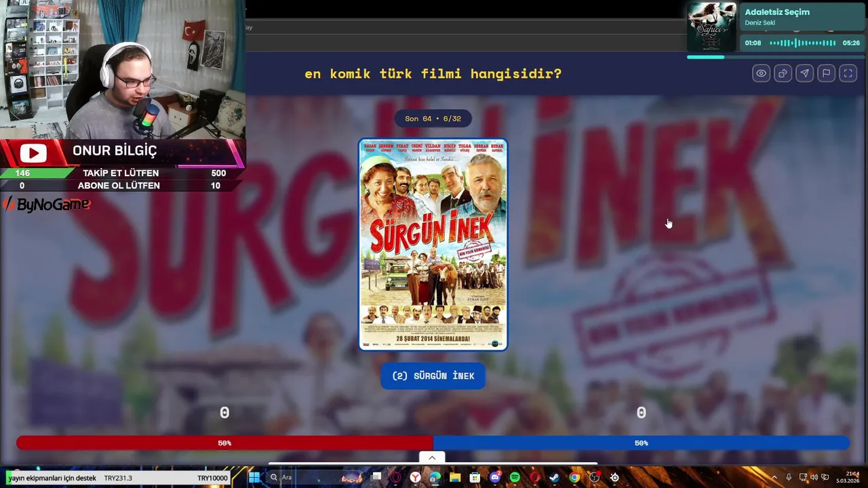The height and width of the screenshot is (488, 868).
Task: Open OBS Studio from the taskbar
Action: (x=595, y=478)
